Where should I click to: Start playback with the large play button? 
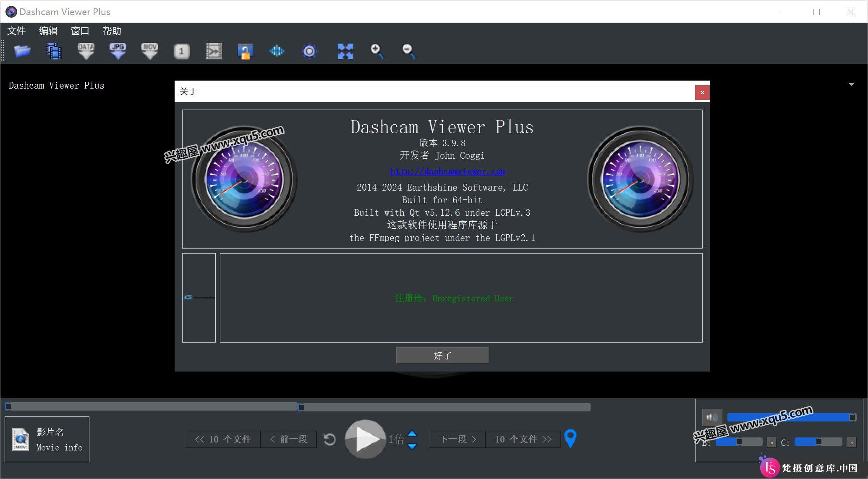(x=365, y=439)
